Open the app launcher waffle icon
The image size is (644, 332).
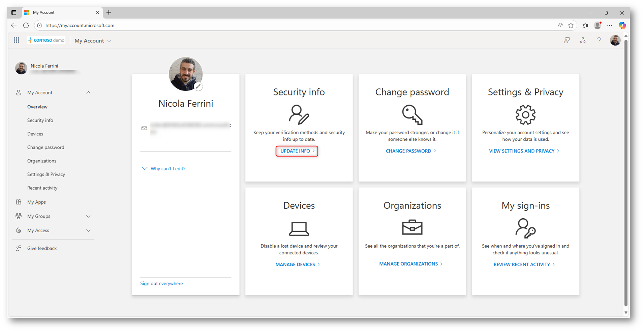[x=16, y=40]
